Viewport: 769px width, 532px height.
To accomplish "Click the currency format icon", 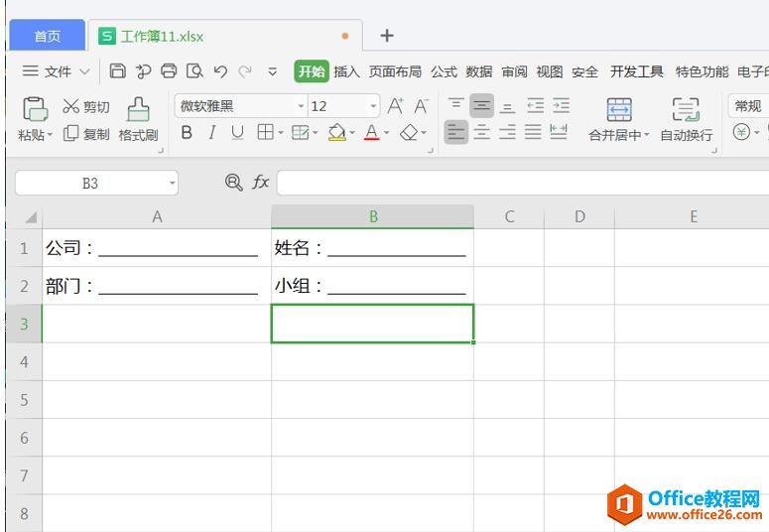I will pyautogui.click(x=741, y=132).
